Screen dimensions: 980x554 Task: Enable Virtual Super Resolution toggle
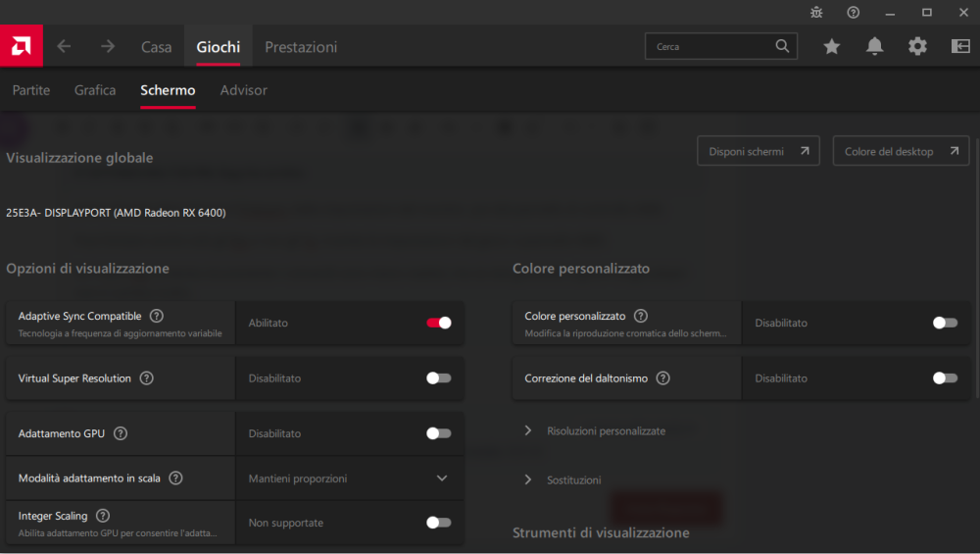439,378
